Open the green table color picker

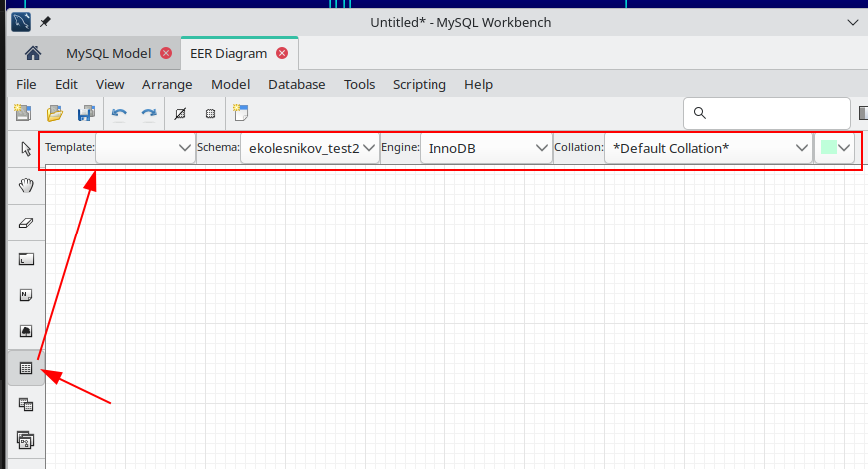(x=835, y=148)
